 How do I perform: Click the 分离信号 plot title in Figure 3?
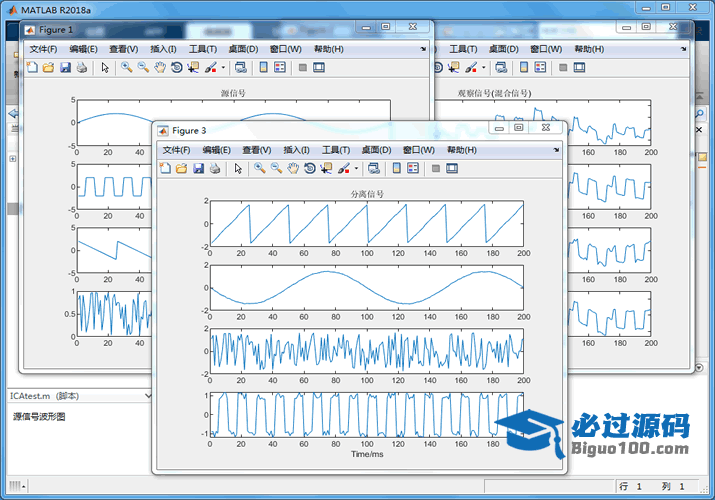pos(367,194)
